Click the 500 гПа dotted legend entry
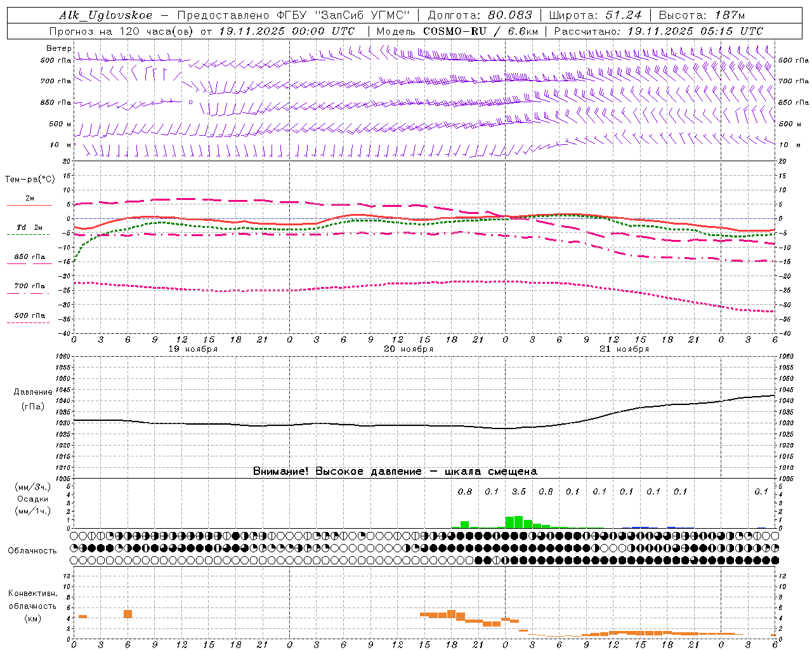 point(29,318)
